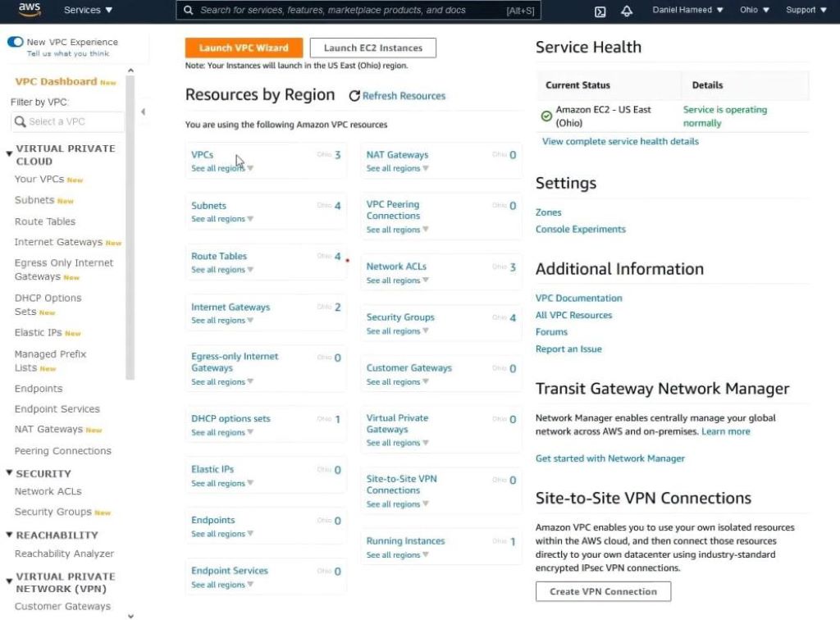Open View complete service health details

620,141
